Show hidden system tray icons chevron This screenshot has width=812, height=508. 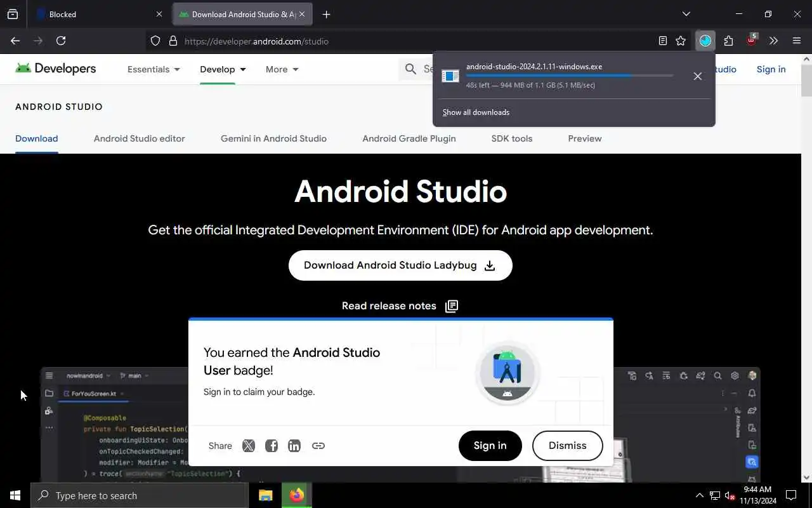click(x=699, y=495)
